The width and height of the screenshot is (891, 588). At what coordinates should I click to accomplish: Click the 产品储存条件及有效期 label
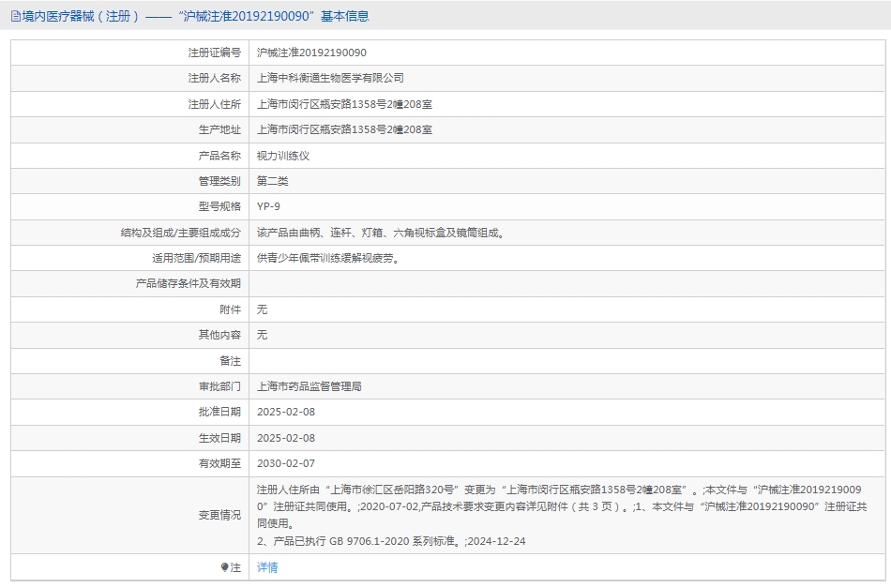click(x=189, y=284)
